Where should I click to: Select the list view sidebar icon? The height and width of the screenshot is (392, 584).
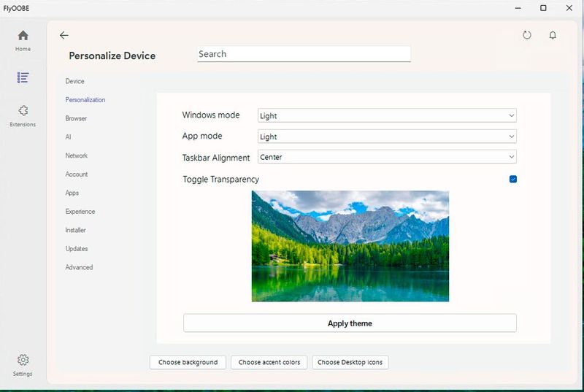coord(23,77)
